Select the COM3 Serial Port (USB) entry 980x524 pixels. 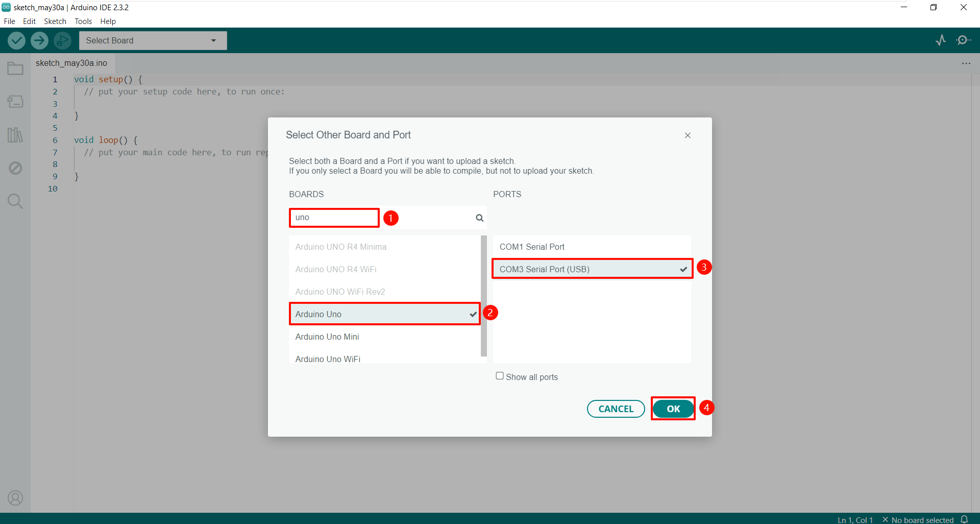592,269
